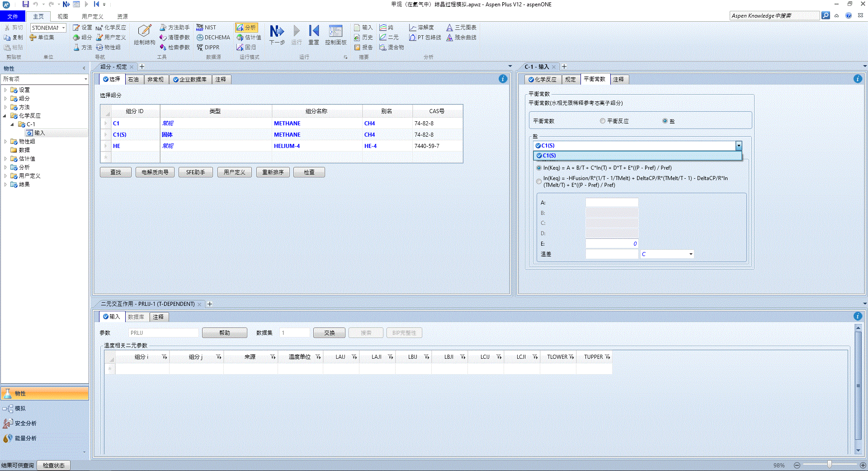
Task: Click the coefficient A input field
Action: 612,203
